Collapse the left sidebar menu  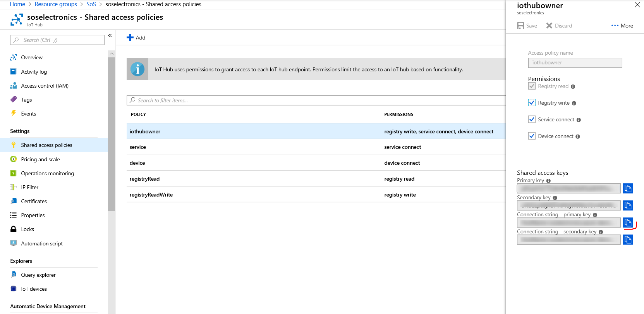pos(110,36)
